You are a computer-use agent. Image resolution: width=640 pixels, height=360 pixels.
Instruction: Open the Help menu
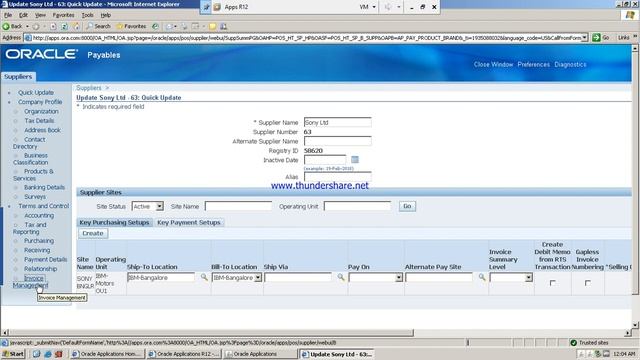[x=106, y=15]
